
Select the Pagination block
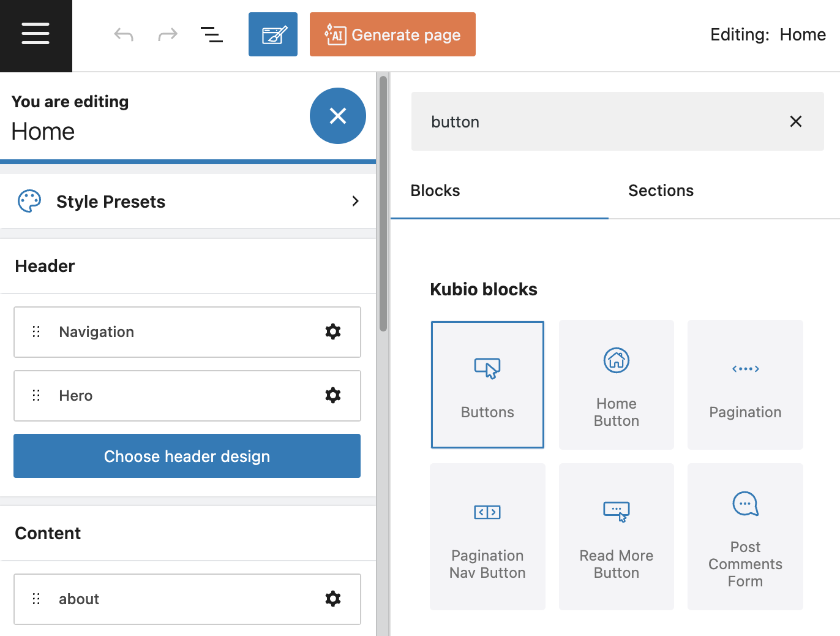(x=744, y=384)
